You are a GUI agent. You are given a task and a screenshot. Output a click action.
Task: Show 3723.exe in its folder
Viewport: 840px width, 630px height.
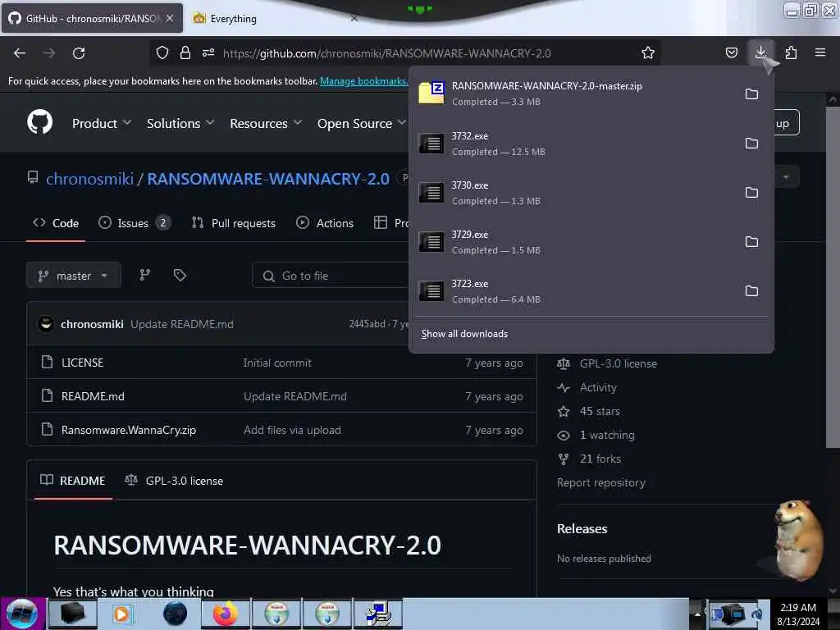751,291
